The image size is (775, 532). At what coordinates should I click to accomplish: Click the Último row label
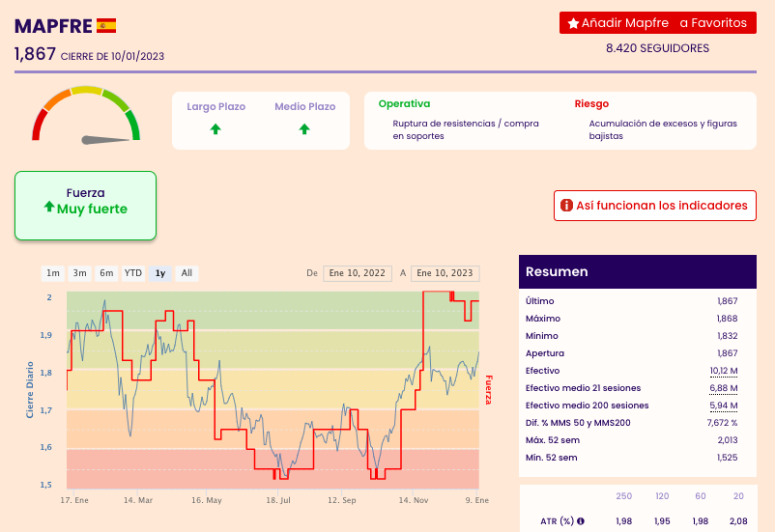tap(540, 301)
